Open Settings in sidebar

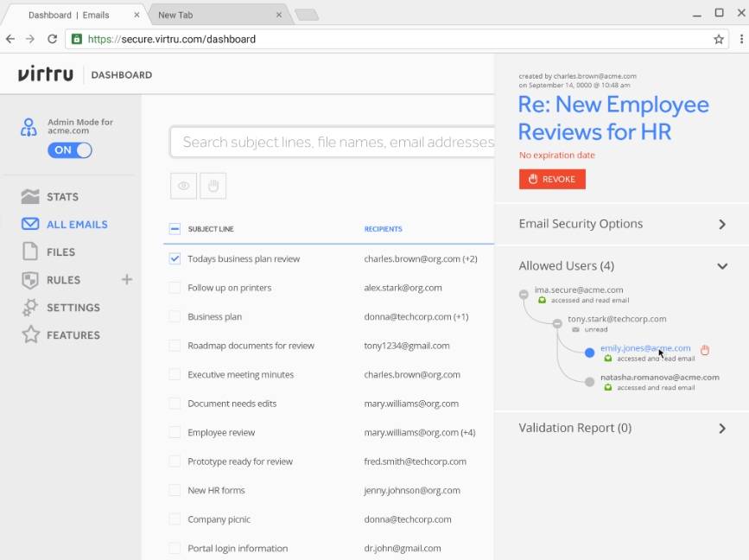tap(73, 308)
